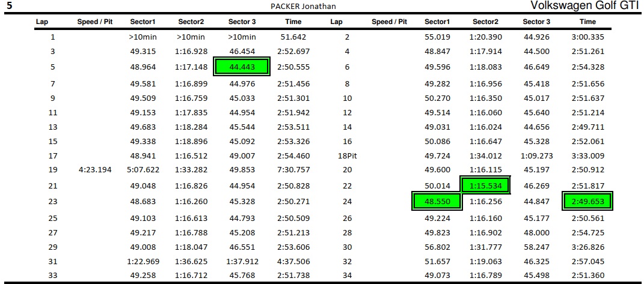The width and height of the screenshot is (644, 284).
Task: Select the 3:26.826 lap 30 time
Action: [587, 246]
